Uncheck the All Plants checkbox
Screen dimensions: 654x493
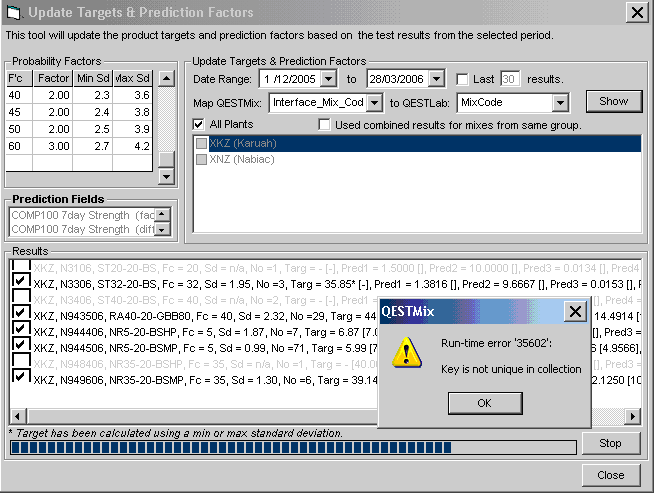coord(199,124)
